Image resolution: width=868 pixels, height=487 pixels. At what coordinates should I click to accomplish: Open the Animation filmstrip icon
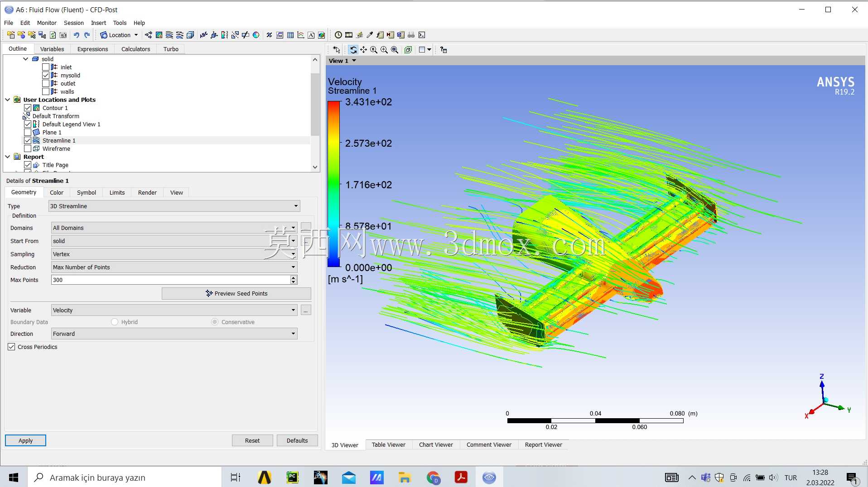(x=349, y=35)
